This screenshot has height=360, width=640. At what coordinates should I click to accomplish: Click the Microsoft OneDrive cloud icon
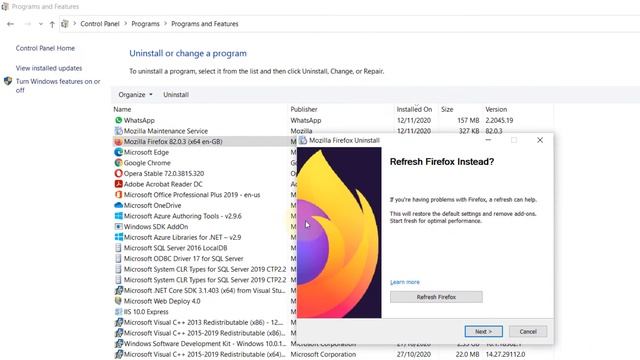coord(118,205)
